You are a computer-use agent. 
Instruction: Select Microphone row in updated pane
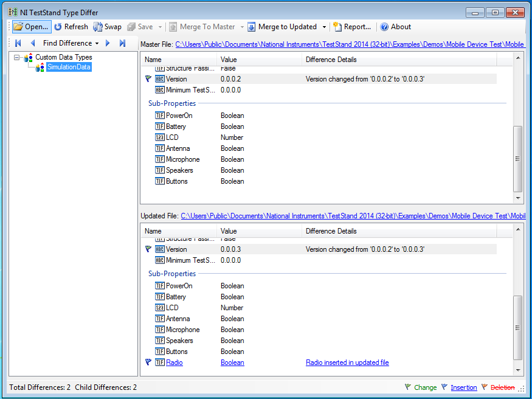click(319, 330)
